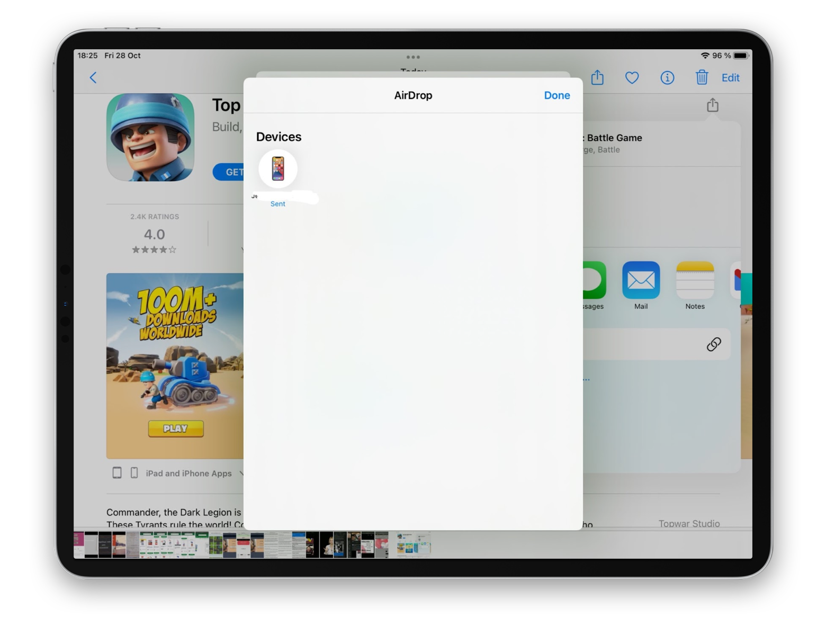Copy the link using the link icon
Image resolution: width=826 pixels, height=644 pixels.
[714, 344]
